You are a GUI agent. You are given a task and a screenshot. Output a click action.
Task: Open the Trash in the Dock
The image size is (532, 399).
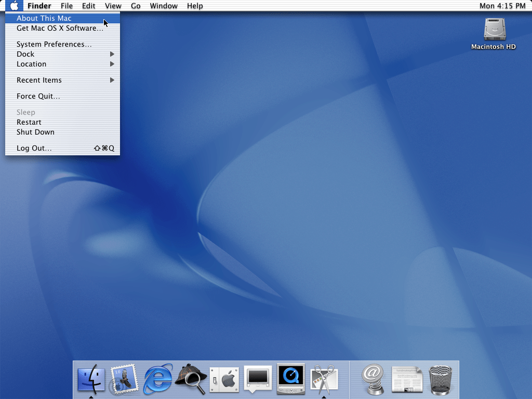(x=440, y=380)
